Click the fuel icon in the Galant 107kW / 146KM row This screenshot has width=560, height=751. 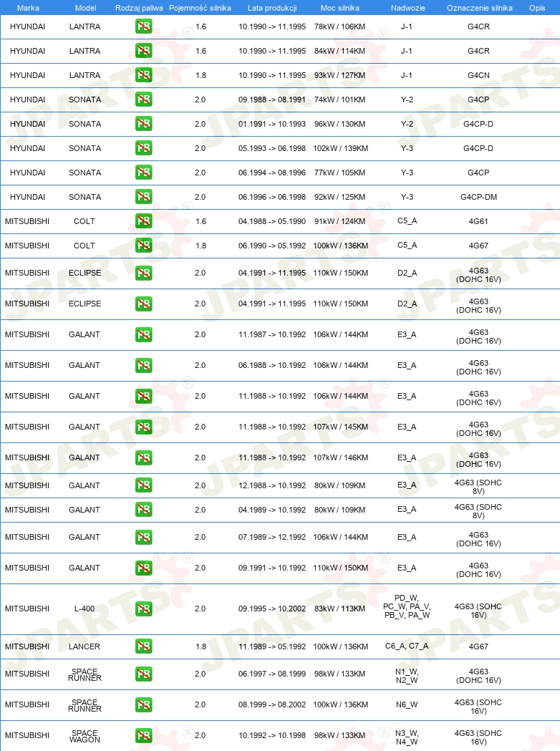click(144, 458)
